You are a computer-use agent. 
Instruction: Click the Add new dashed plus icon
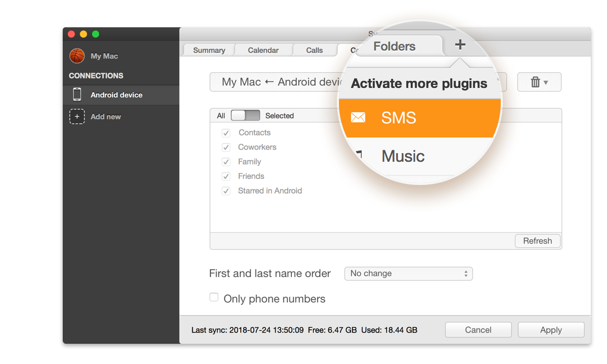[x=77, y=116]
